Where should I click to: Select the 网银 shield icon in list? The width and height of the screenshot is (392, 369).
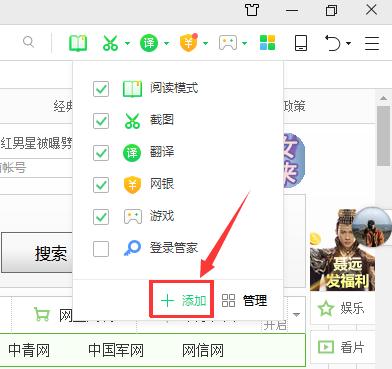tap(132, 185)
